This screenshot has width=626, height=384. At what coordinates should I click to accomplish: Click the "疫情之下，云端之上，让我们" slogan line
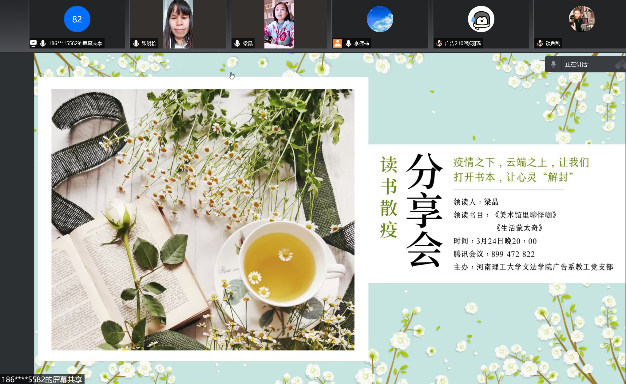point(521,162)
